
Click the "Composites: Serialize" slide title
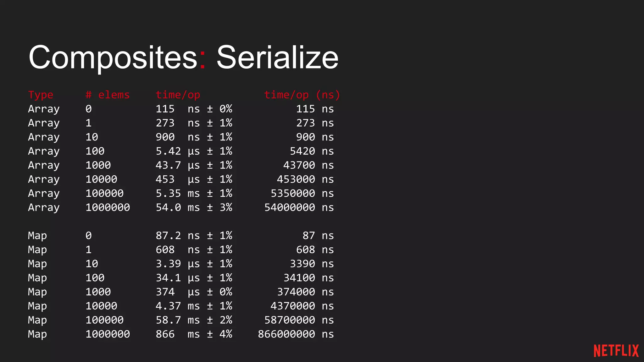pyautogui.click(x=183, y=57)
